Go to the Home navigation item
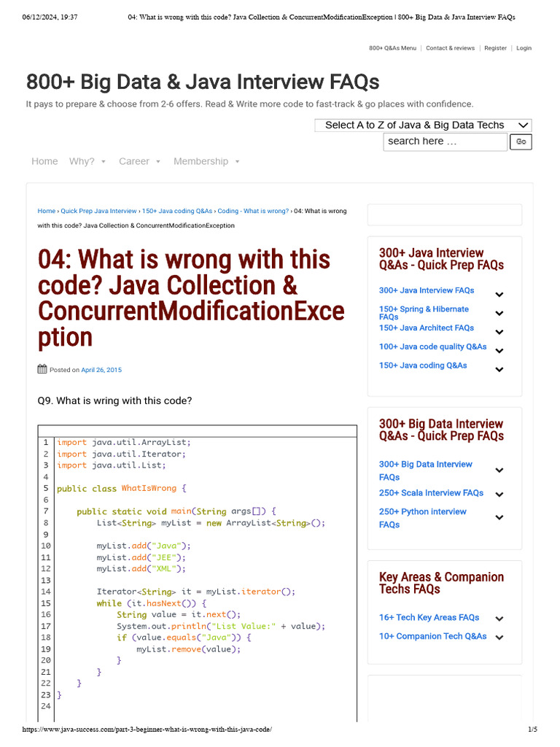The height and width of the screenshot is (747, 560). click(x=44, y=161)
